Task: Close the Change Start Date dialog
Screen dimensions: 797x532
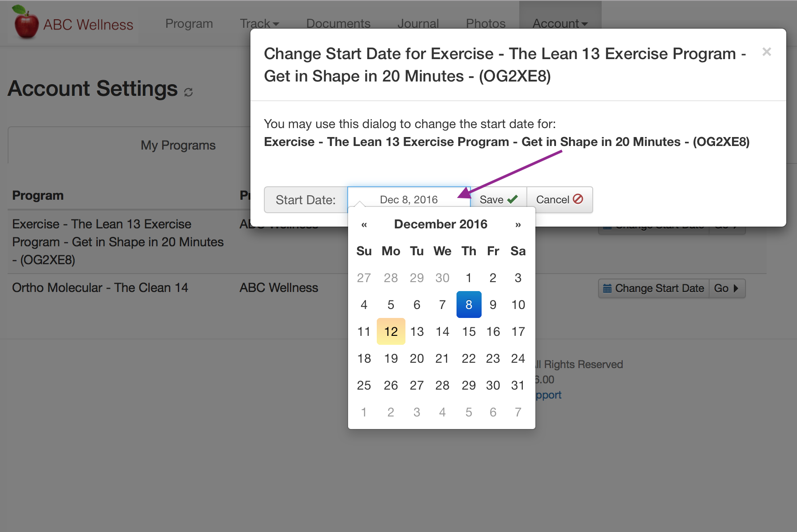Action: (x=767, y=52)
